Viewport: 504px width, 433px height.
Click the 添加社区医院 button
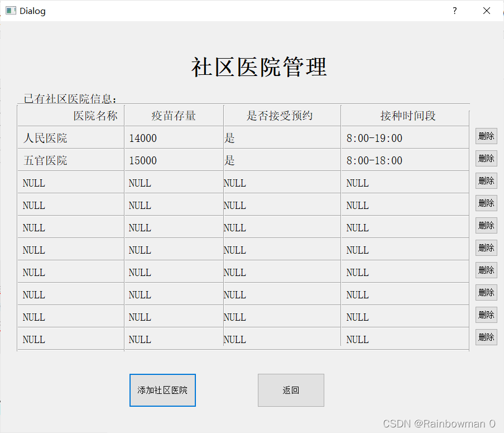pos(162,390)
